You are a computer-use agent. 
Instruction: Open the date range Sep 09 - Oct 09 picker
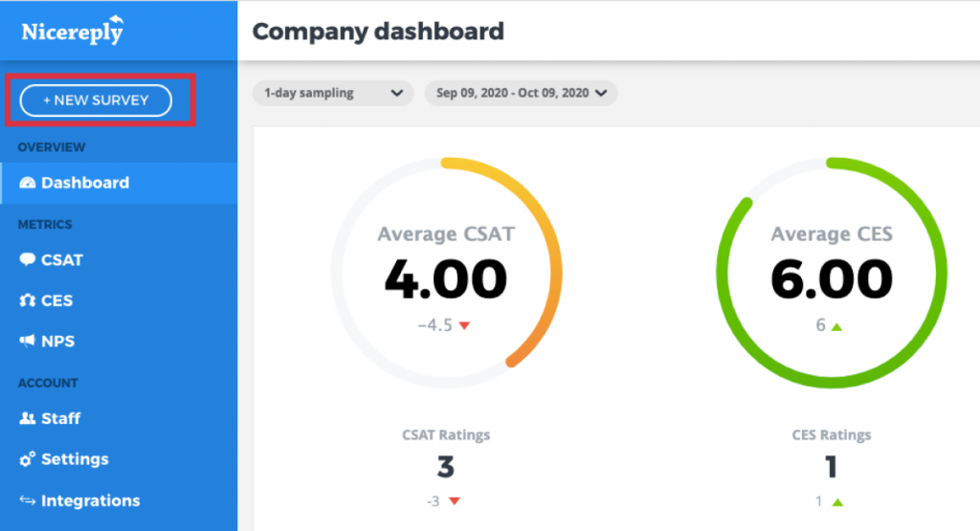522,93
